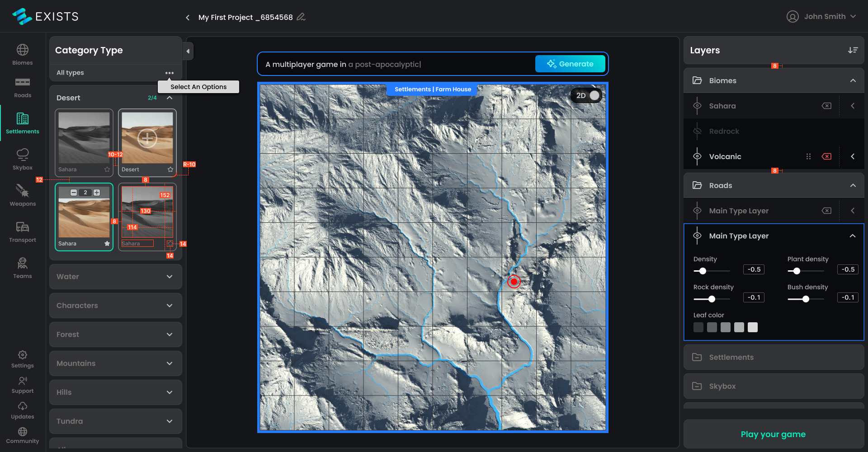Open Updates from the sidebar

pyautogui.click(x=23, y=410)
